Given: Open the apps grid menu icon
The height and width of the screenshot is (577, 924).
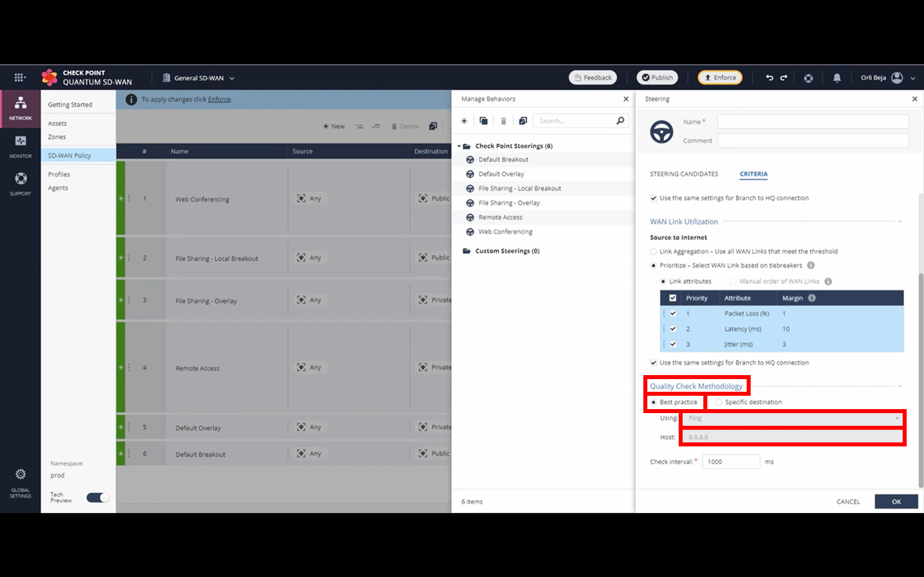Looking at the screenshot, I should click(x=20, y=77).
